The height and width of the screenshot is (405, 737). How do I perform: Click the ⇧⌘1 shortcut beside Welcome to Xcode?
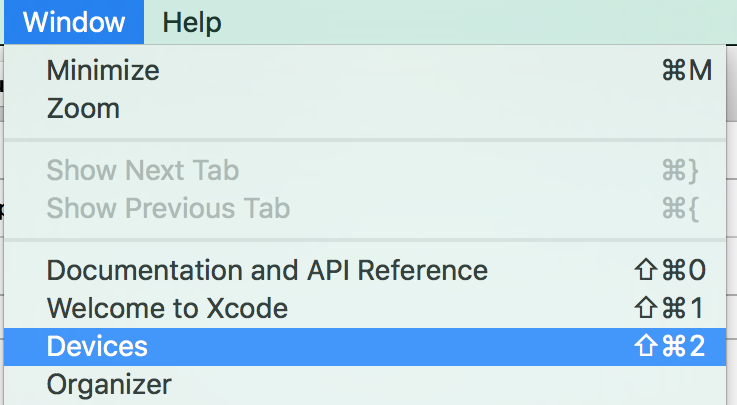[670, 308]
